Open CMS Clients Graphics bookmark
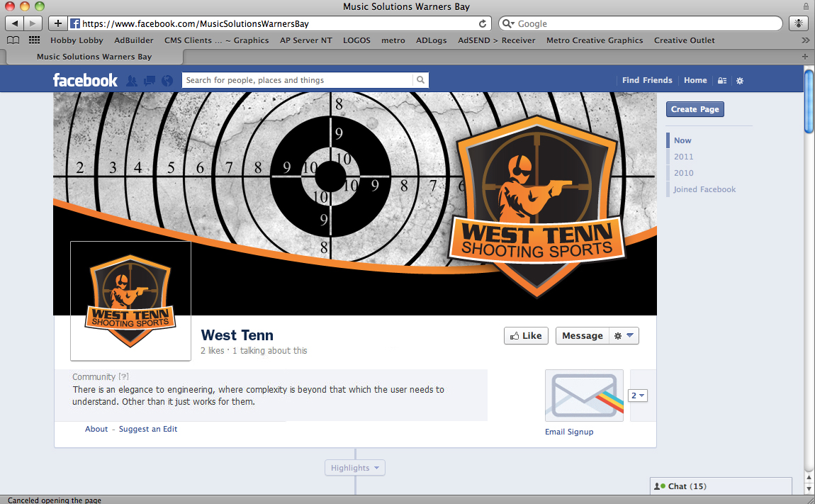The height and width of the screenshot is (504, 815). (x=216, y=40)
